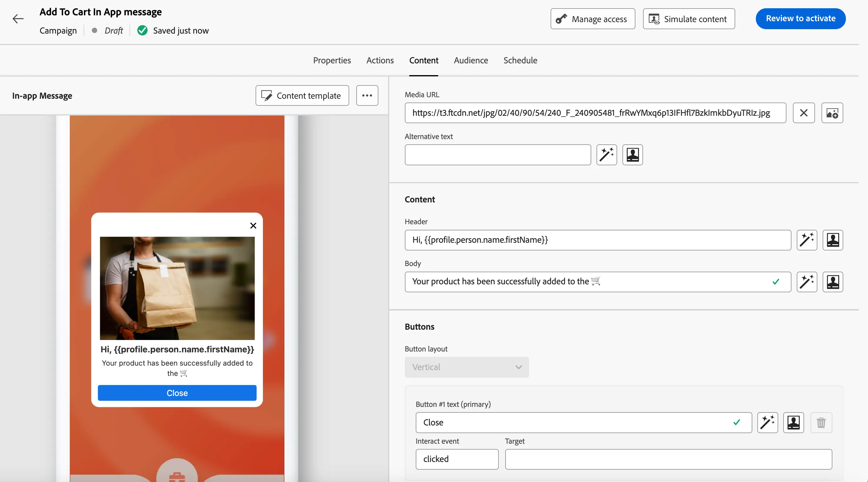The height and width of the screenshot is (482, 868).
Task: Click the 'Add To Cart In App message' title
Action: coord(100,12)
